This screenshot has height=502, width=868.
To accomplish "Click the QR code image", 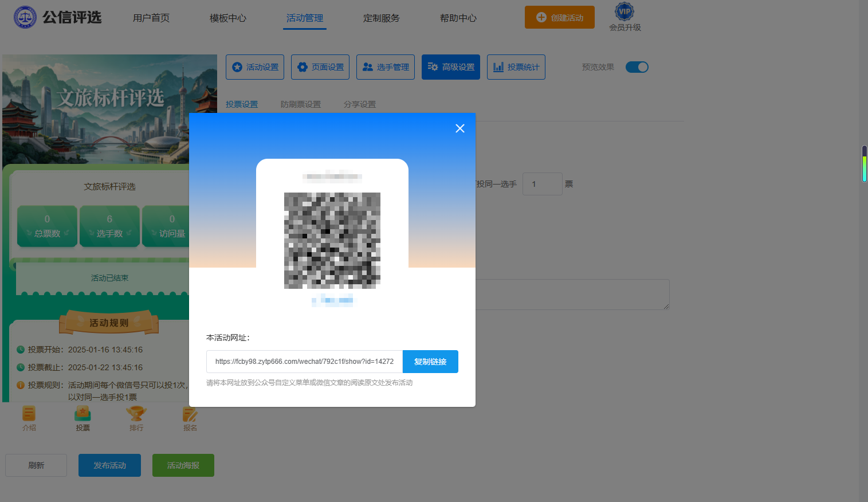I will [x=332, y=241].
